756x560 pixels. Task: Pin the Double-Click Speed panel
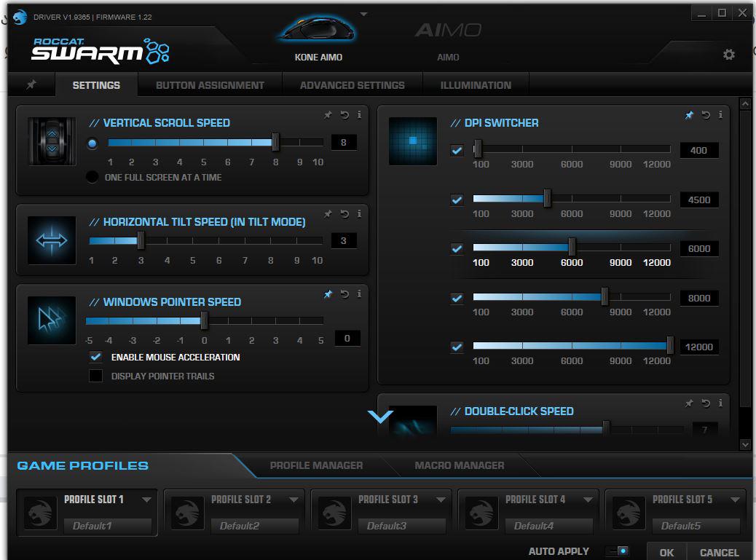coord(689,403)
